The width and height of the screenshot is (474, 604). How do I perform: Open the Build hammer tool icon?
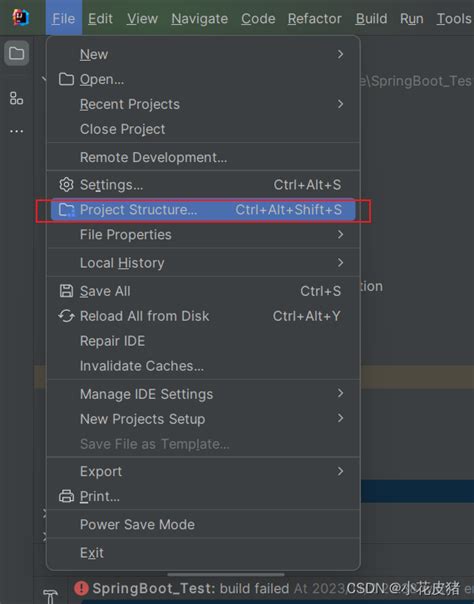coord(50,596)
